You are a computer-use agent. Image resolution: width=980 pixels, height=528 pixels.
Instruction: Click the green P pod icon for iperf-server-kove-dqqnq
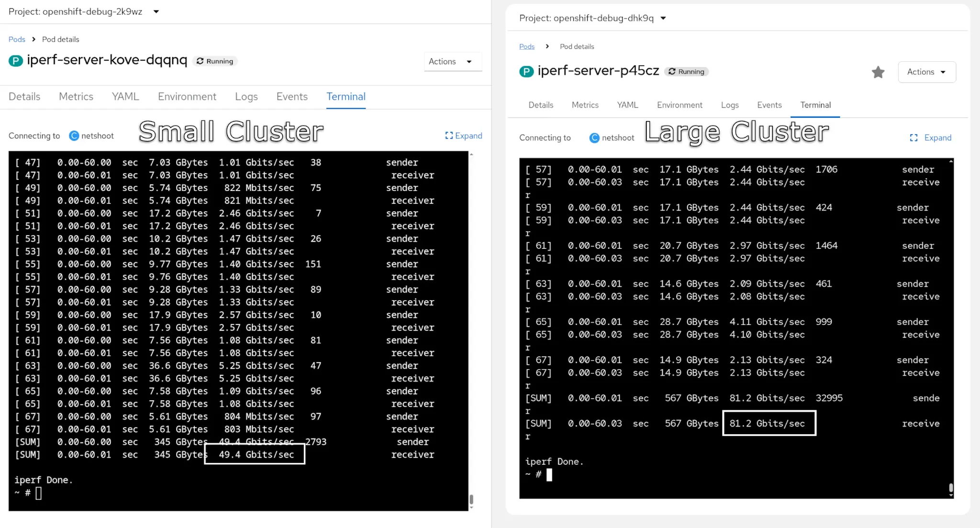(x=16, y=61)
